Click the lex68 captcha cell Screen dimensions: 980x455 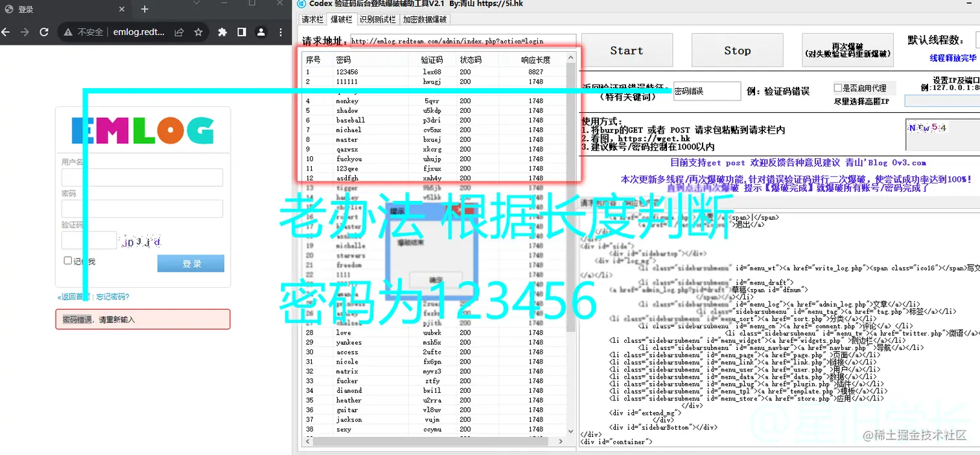tap(432, 72)
